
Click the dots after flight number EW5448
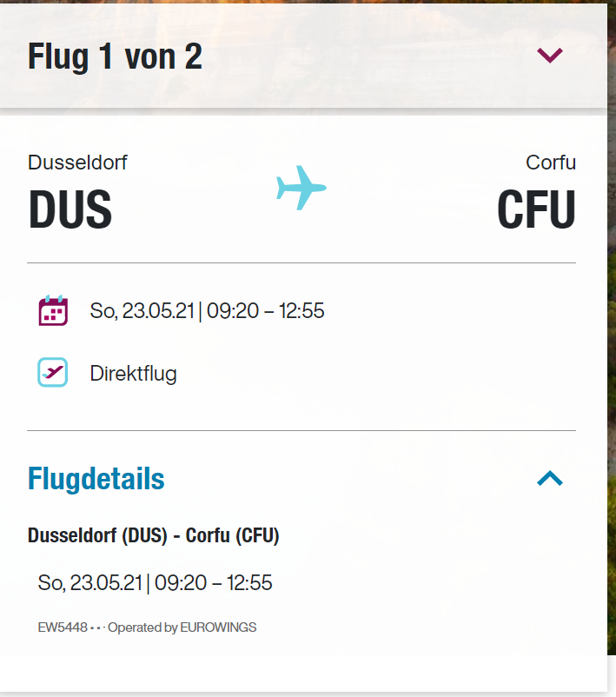coord(96,627)
